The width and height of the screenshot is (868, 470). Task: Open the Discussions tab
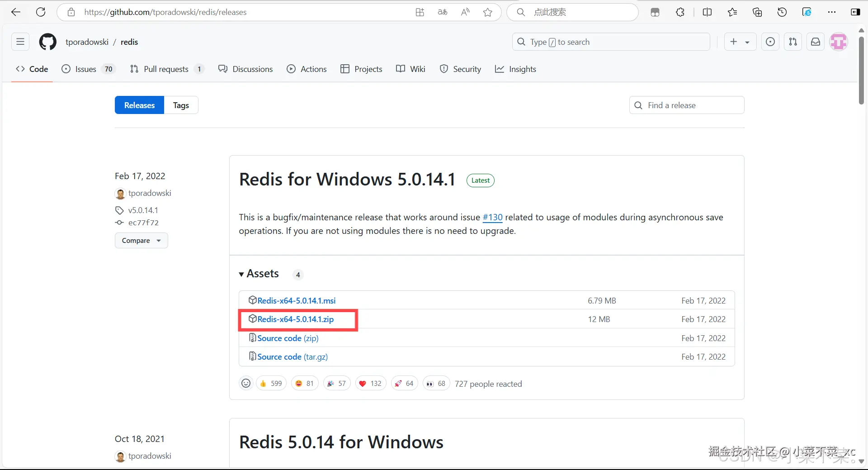tap(245, 69)
